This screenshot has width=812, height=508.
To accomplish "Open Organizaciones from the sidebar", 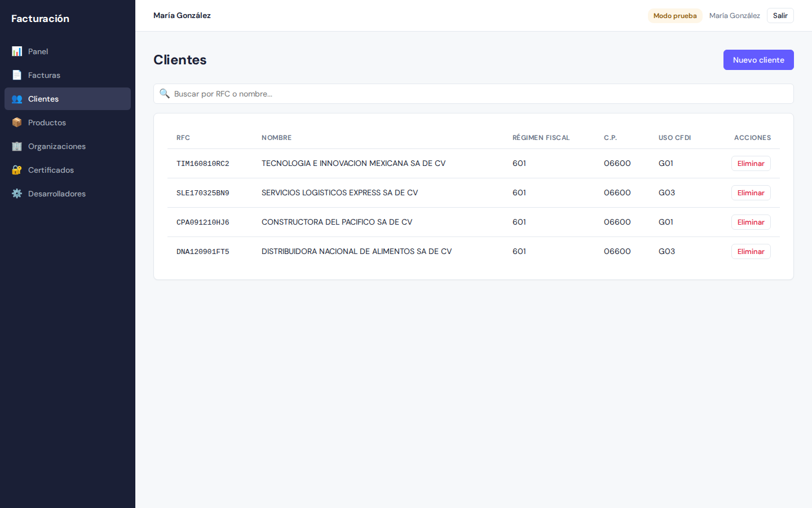I will [x=56, y=146].
